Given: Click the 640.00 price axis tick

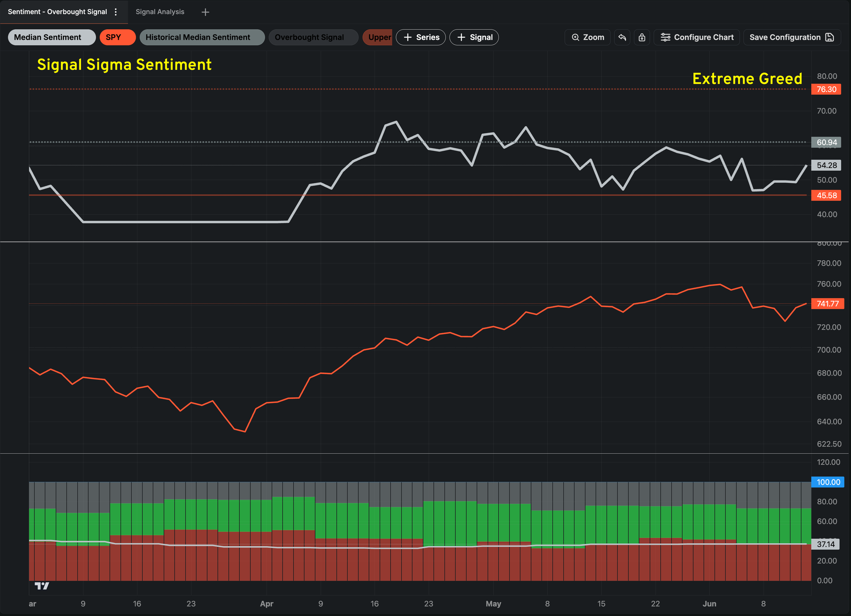Looking at the screenshot, I should coord(829,422).
